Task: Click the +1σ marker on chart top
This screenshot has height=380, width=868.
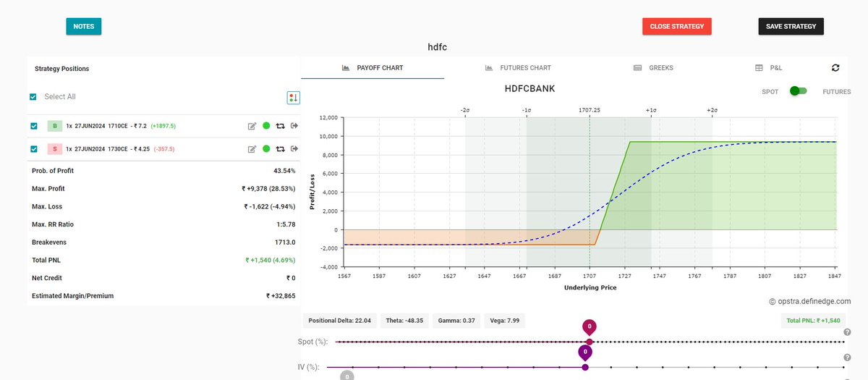Action: pyautogui.click(x=650, y=110)
